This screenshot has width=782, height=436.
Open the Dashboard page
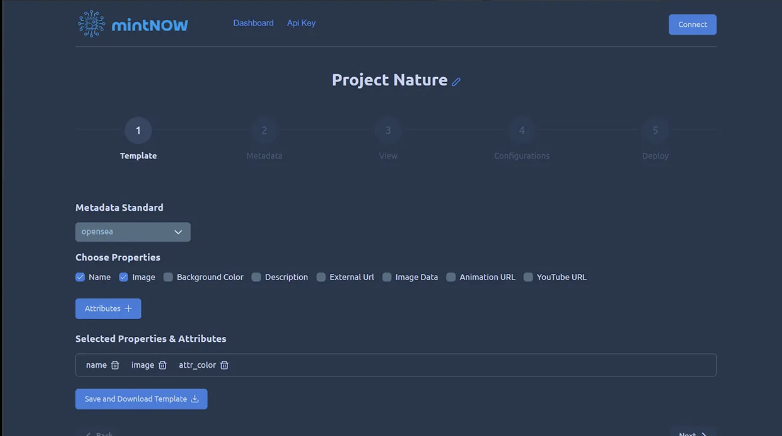pos(253,23)
